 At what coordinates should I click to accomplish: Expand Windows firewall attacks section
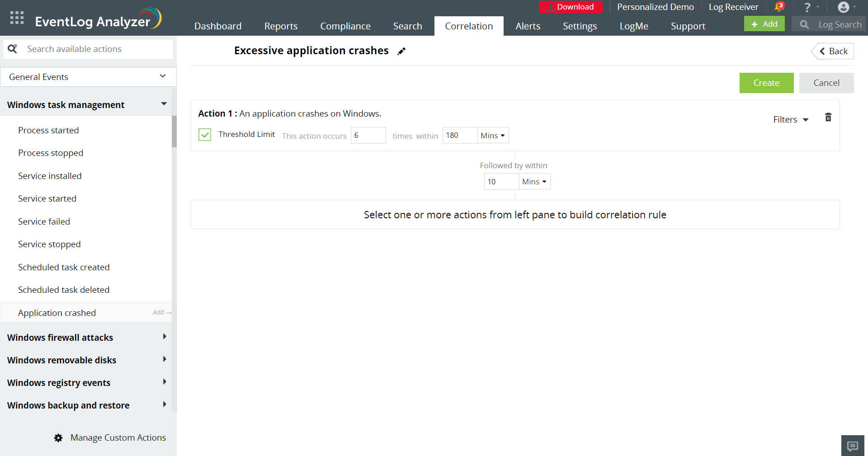click(x=87, y=338)
